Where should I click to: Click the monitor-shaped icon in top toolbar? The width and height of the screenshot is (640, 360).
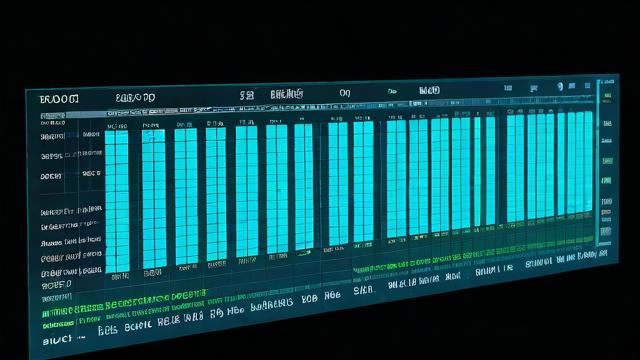pos(533,88)
